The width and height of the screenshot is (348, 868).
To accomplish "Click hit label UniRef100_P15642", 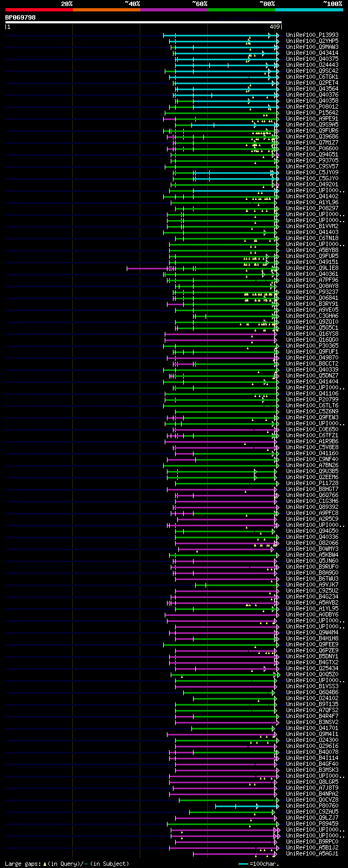I will [312, 113].
